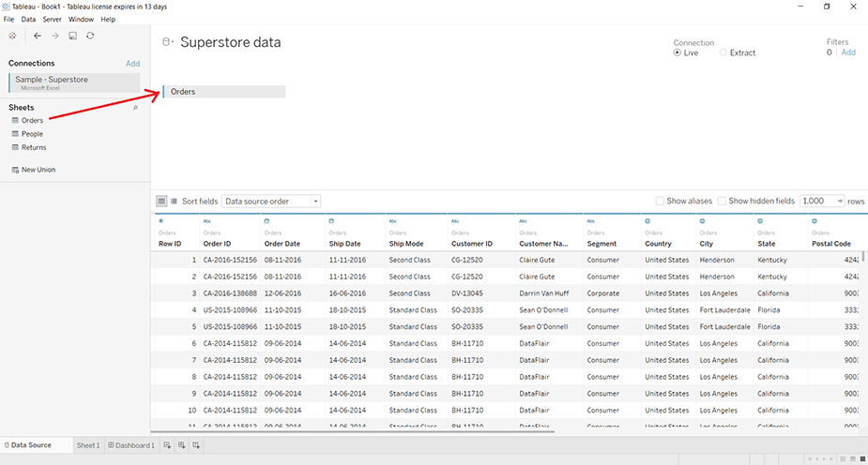Screen dimensions: 868x465
Task: Click the Corporate segment cell
Action: [602, 293]
